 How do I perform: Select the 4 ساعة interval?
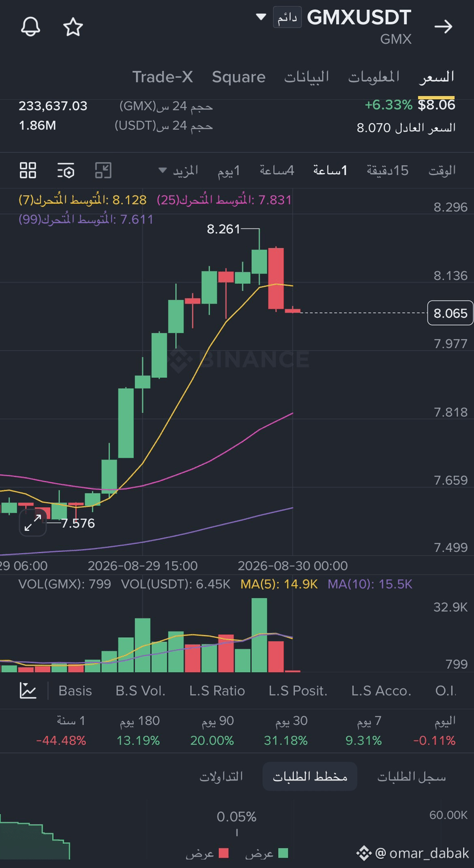(x=277, y=170)
